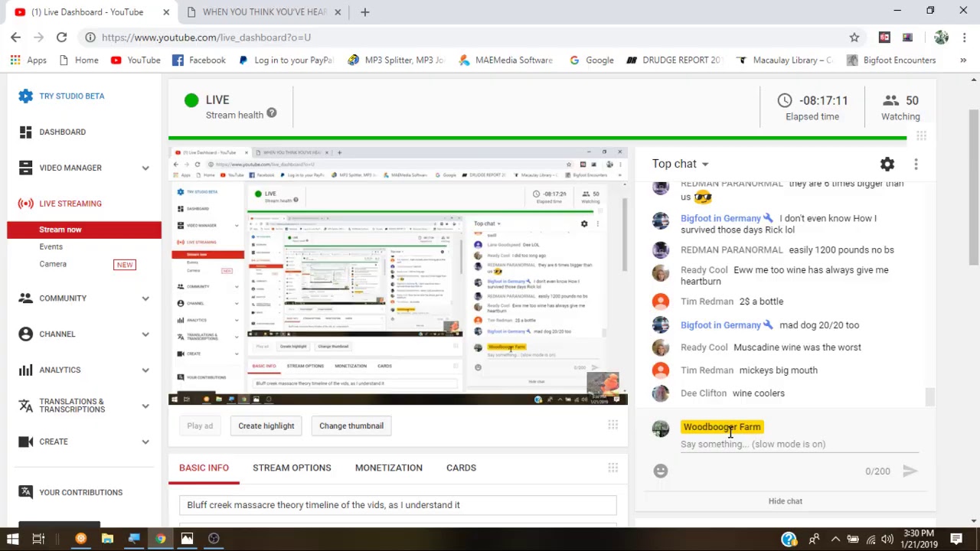Image resolution: width=980 pixels, height=551 pixels.
Task: Reload the page in browser toolbar
Action: coord(61,37)
